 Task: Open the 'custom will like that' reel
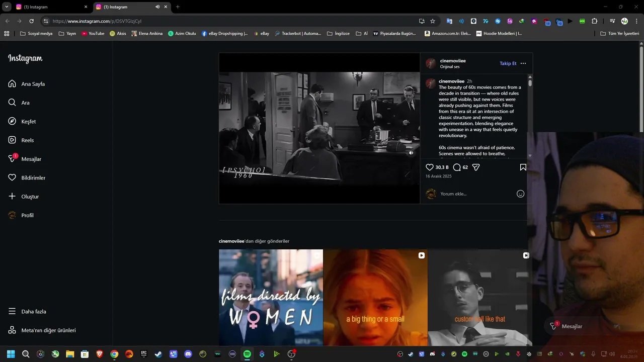(480, 298)
